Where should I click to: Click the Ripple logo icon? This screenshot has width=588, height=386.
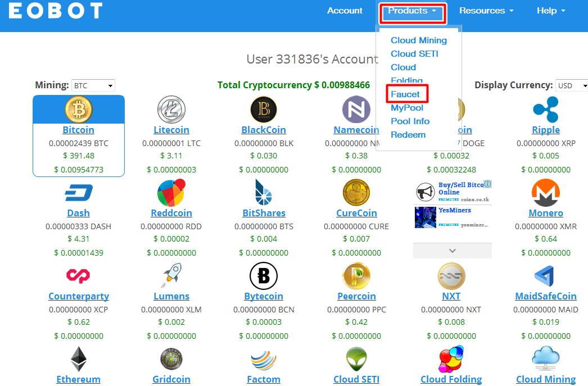[545, 110]
